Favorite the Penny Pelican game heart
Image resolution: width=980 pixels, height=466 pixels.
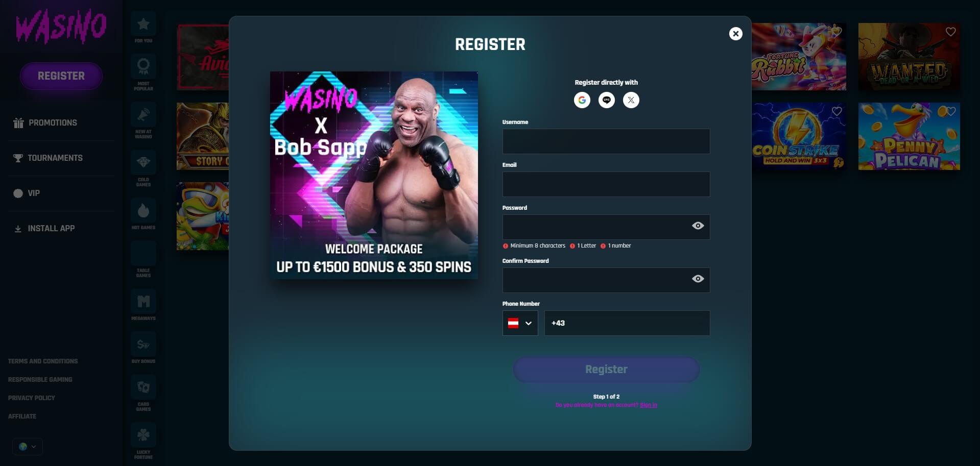[x=950, y=111]
